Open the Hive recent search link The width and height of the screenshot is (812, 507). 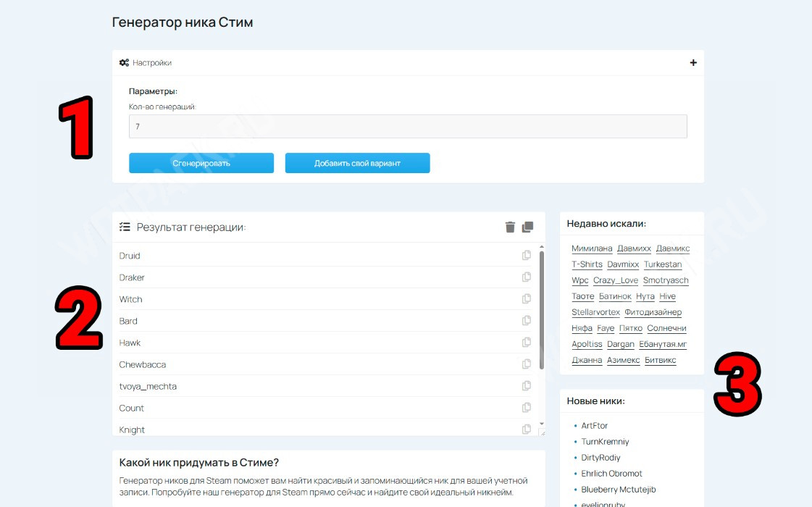click(x=668, y=296)
